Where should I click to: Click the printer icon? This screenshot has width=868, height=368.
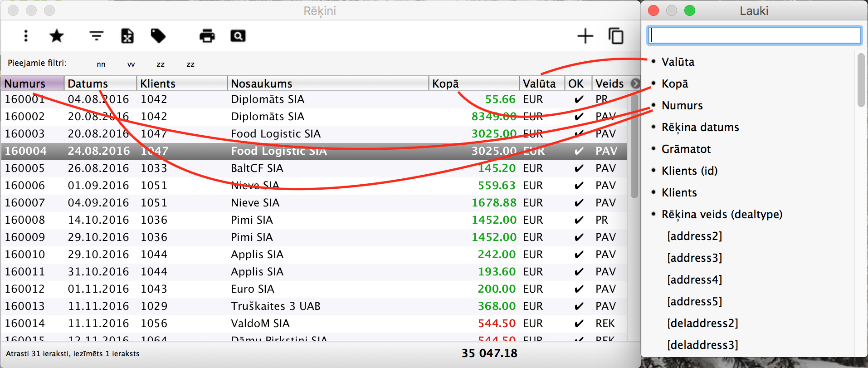point(207,36)
